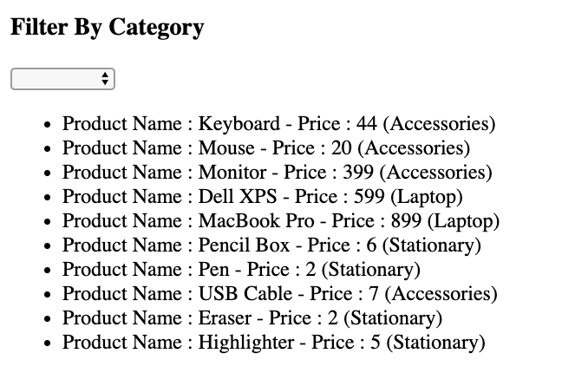Click the price 399 on Monitor row

[359, 173]
